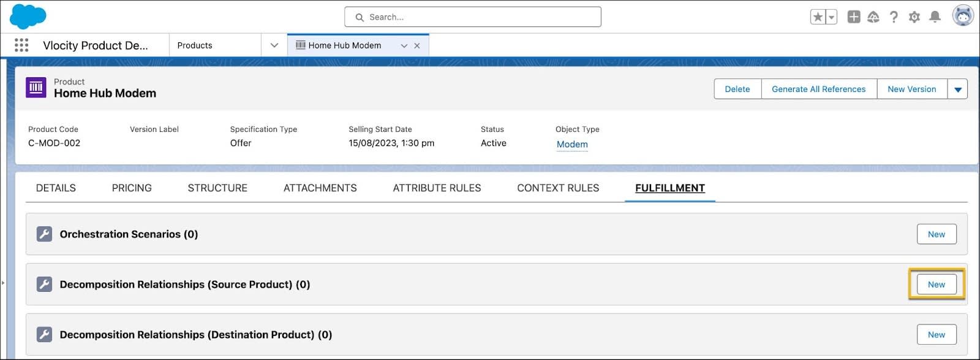
Task: Expand the left utility sidebar arrow
Action: (x=2, y=283)
